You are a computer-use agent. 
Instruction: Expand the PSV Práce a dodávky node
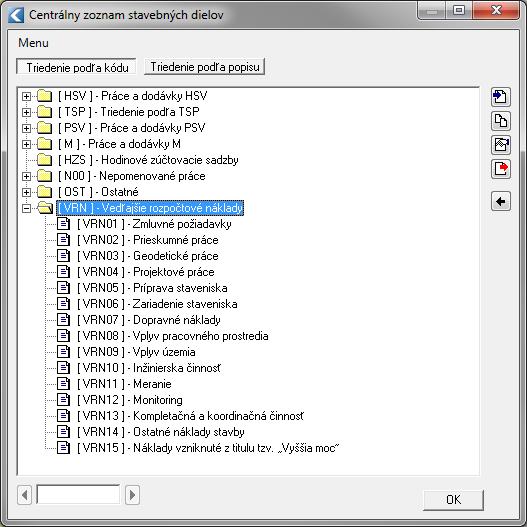(26, 128)
